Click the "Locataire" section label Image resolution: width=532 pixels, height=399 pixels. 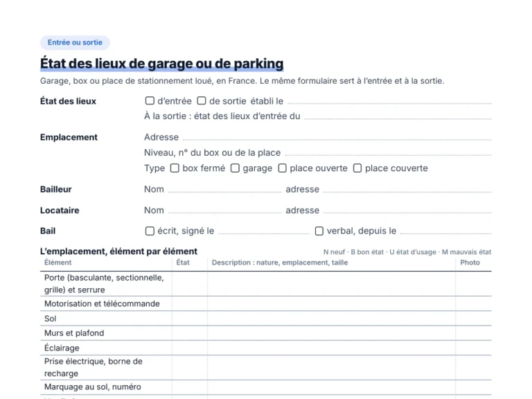click(x=60, y=211)
